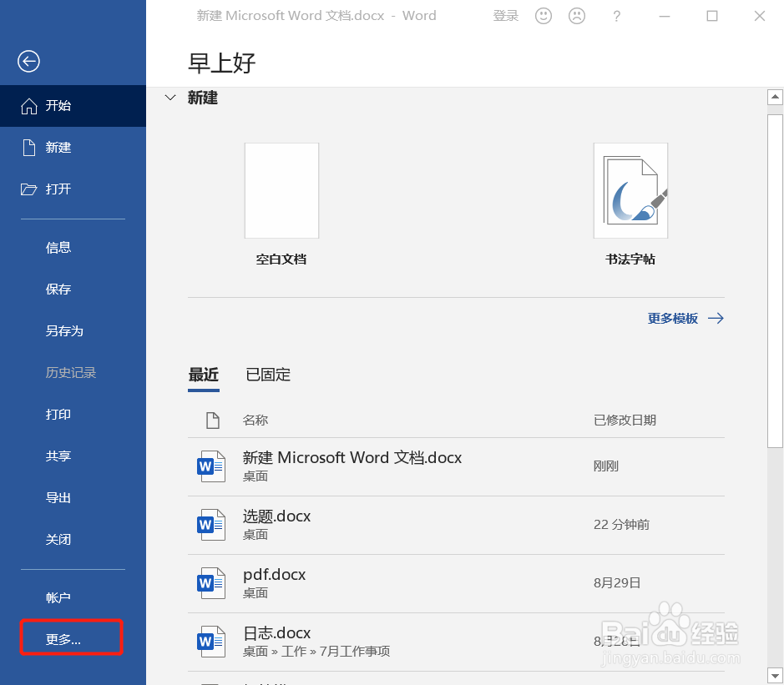The image size is (784, 685).
Task: Open the 选题.docx file name
Action: pos(277,516)
